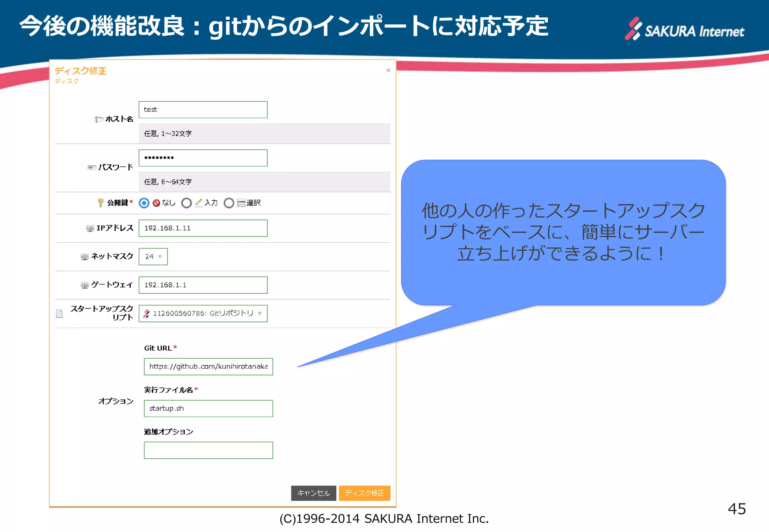Close the ディスク修正 dialog with the X
The height and width of the screenshot is (532, 769).
click(388, 70)
